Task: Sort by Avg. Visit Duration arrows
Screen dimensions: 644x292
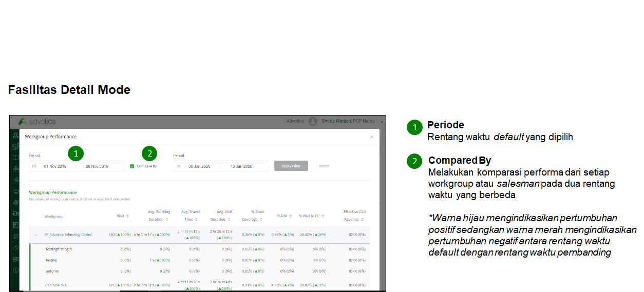Action: (230, 220)
